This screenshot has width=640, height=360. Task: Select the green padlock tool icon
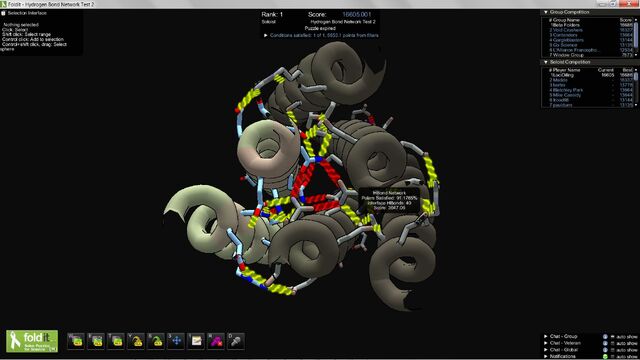click(156, 341)
